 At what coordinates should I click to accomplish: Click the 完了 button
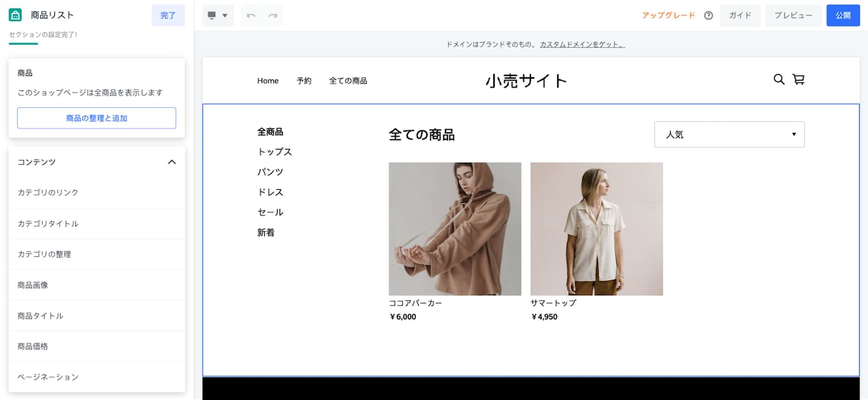pos(168,15)
